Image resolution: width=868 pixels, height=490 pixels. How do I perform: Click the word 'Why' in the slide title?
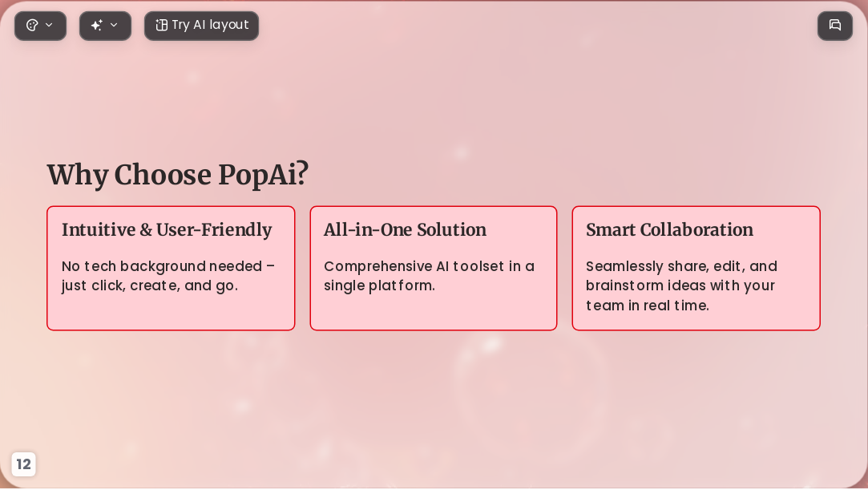pyautogui.click(x=78, y=175)
